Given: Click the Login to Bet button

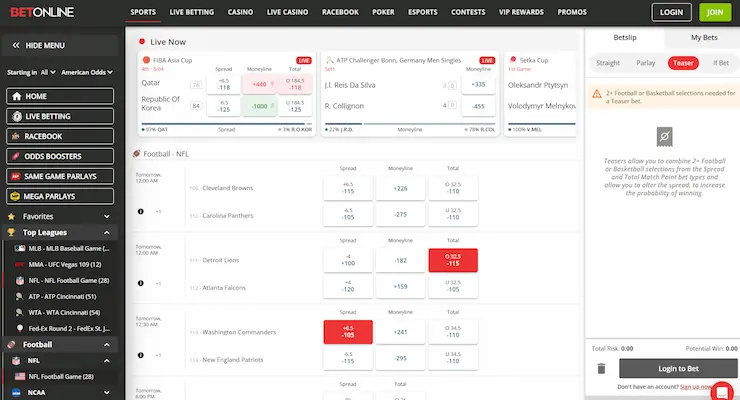Looking at the screenshot, I should (678, 368).
